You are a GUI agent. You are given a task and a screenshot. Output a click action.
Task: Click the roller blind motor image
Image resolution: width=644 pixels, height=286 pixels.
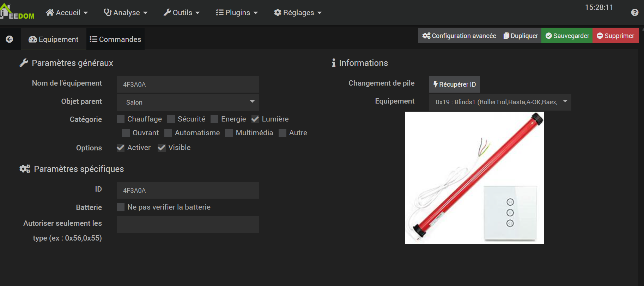474,178
